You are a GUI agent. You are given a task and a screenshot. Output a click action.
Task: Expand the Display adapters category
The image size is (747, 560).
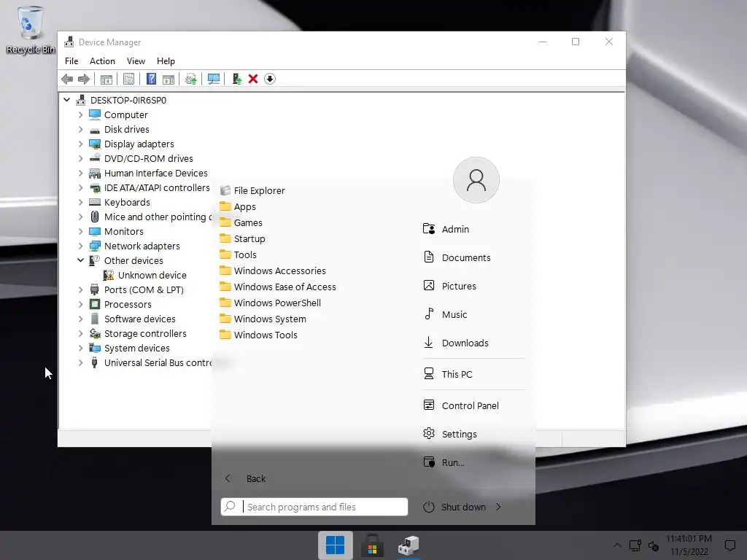click(80, 144)
